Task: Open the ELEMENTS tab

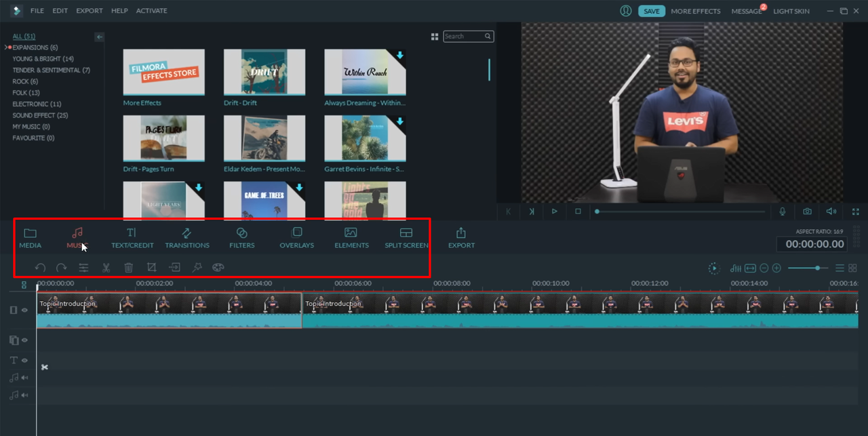Action: pyautogui.click(x=351, y=238)
